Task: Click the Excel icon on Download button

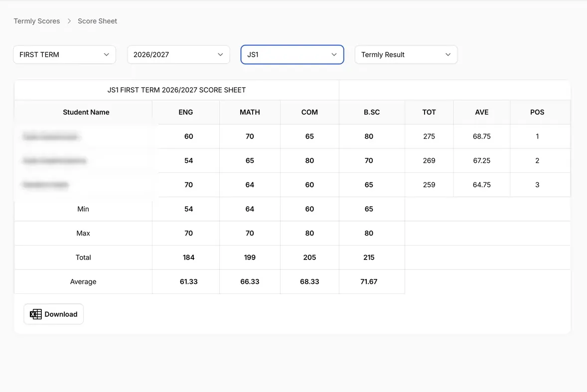Action: tap(35, 314)
